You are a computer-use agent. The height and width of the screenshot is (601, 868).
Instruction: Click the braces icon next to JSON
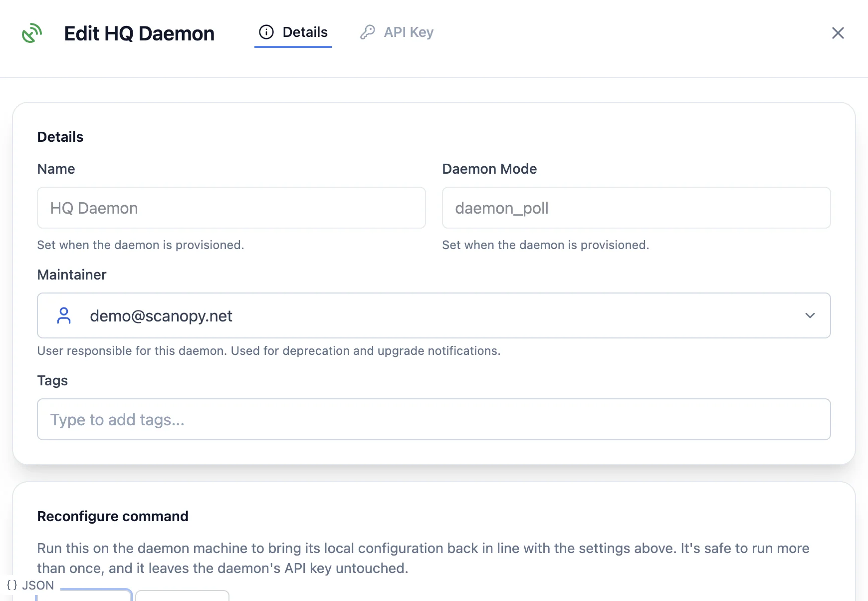(12, 585)
